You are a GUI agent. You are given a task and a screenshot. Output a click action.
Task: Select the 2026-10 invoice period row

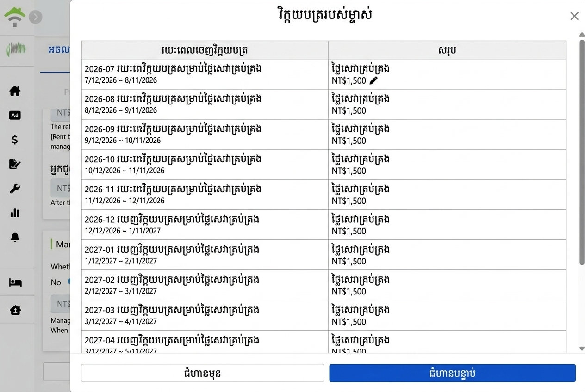click(324, 164)
